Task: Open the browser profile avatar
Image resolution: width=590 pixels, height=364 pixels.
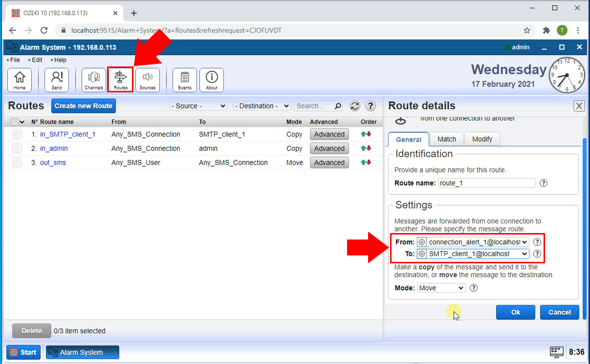Action: [x=562, y=30]
